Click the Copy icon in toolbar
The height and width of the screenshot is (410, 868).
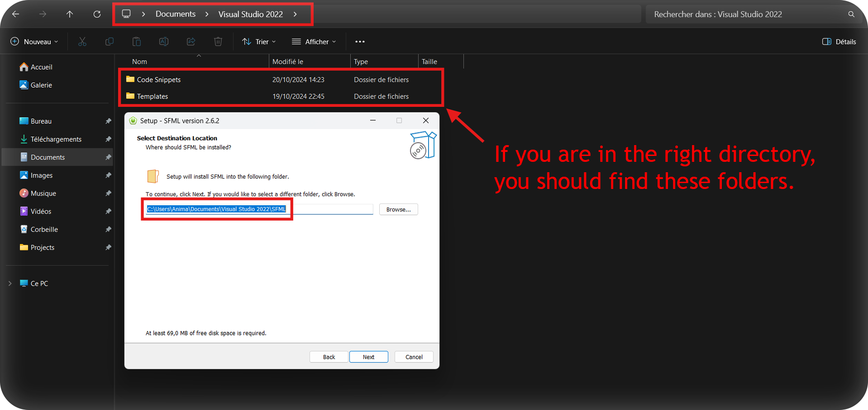point(110,42)
